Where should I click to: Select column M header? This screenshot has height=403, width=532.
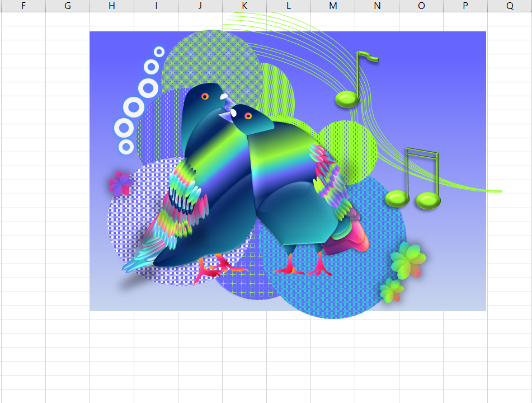333,6
